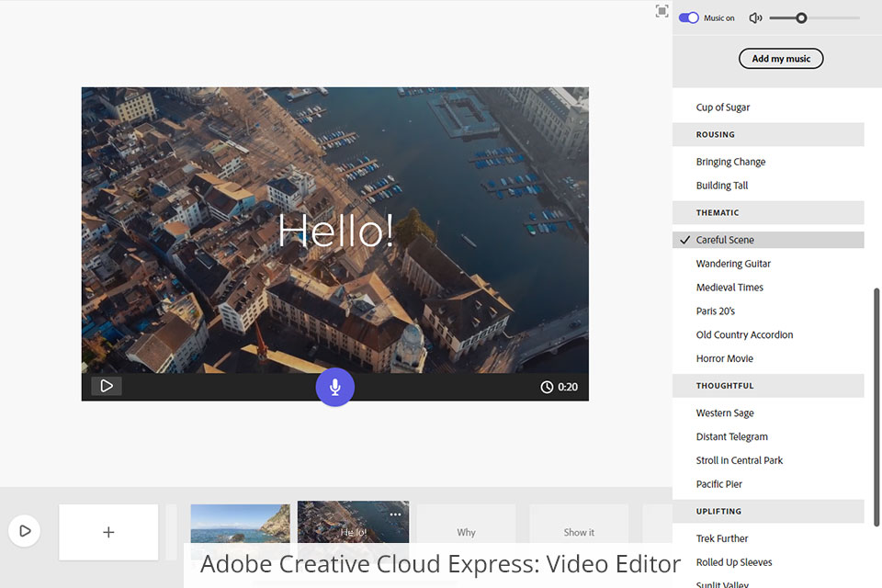
Task: Add a new slide with plus button
Action: tap(108, 531)
